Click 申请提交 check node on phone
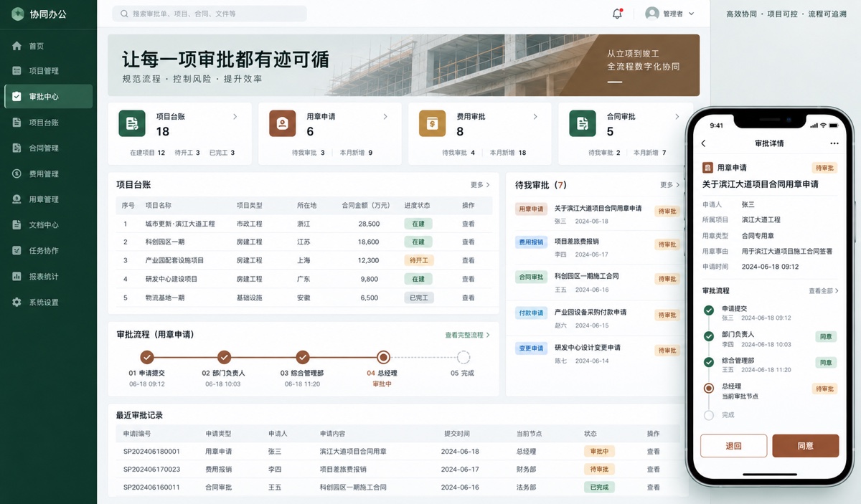The width and height of the screenshot is (861, 504). [709, 310]
